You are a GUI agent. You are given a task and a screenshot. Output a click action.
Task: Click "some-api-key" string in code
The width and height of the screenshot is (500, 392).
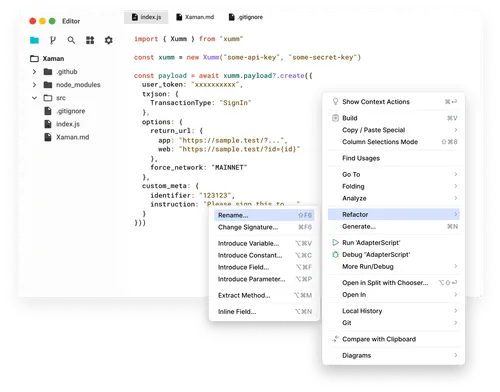[252, 57]
